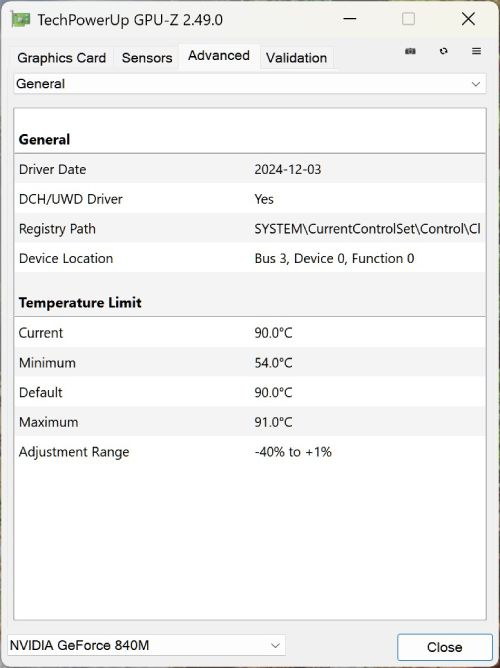Open the NVIDIA GeForce 840M GPU selector
The image size is (500, 668).
(x=146, y=645)
